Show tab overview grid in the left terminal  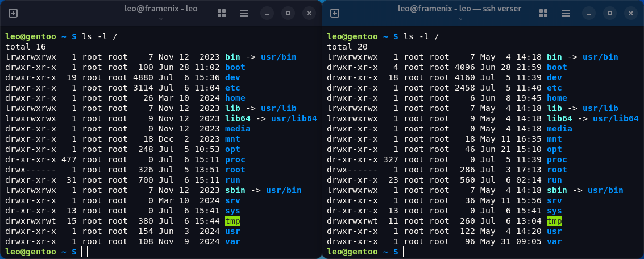click(x=222, y=13)
